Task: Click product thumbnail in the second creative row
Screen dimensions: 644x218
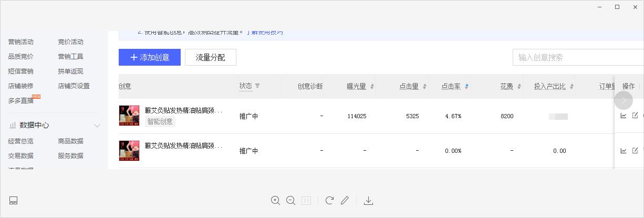Action: coord(129,151)
